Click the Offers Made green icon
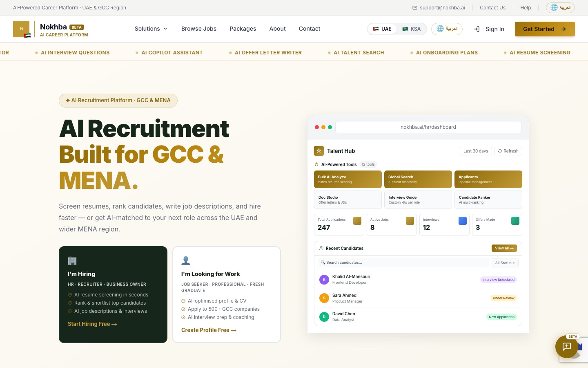The image size is (588, 368). 515,221
